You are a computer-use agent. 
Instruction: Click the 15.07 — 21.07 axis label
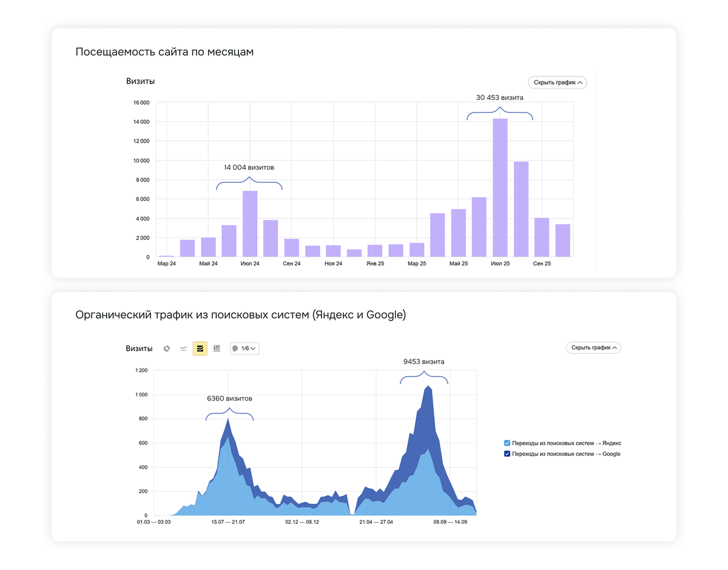coord(227,522)
